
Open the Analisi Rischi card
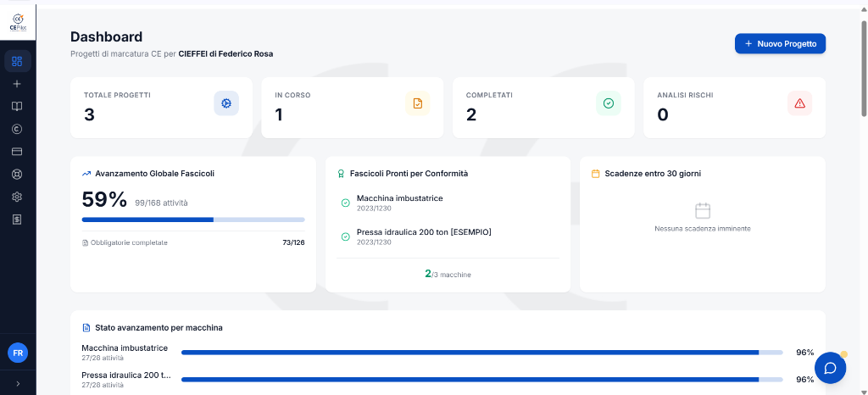734,108
